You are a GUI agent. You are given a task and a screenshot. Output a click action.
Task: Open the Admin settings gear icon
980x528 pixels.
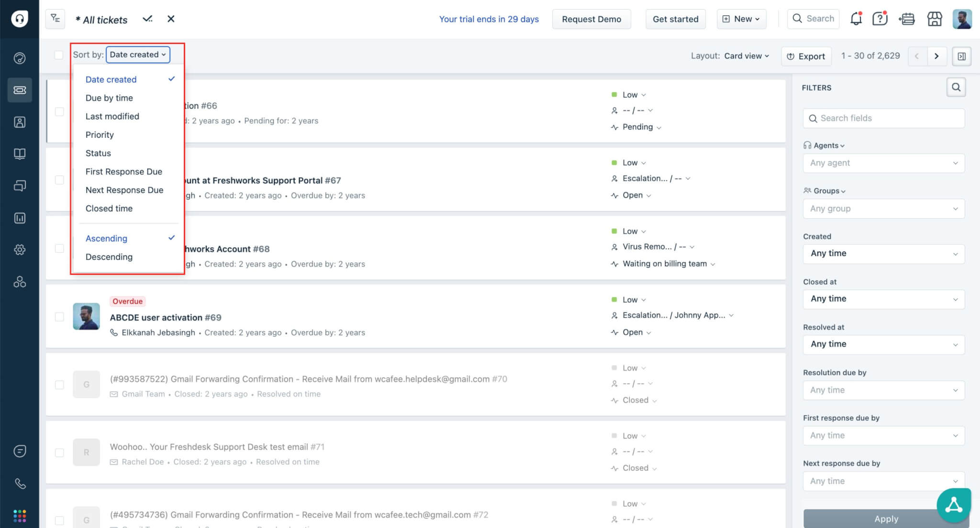pyautogui.click(x=20, y=249)
